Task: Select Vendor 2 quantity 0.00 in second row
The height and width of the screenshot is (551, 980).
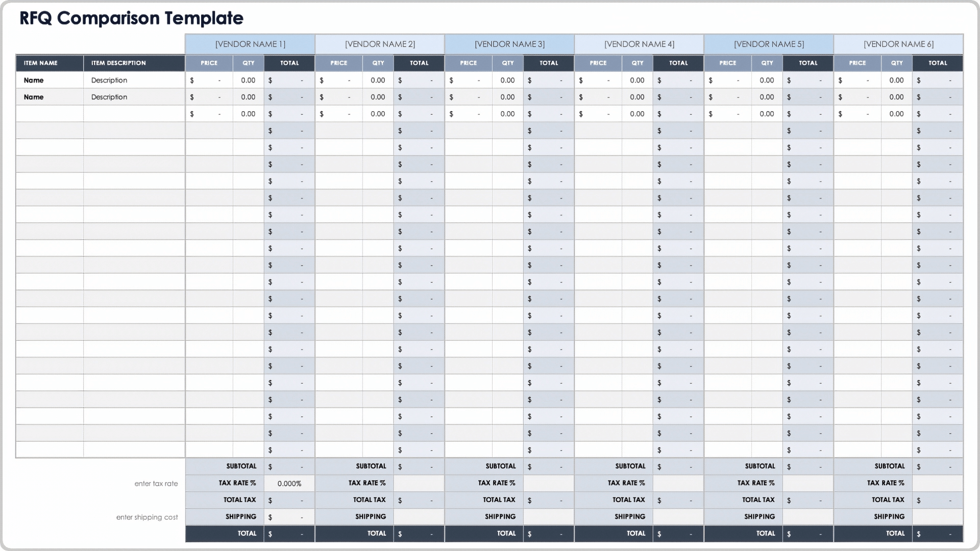Action: pos(378,97)
